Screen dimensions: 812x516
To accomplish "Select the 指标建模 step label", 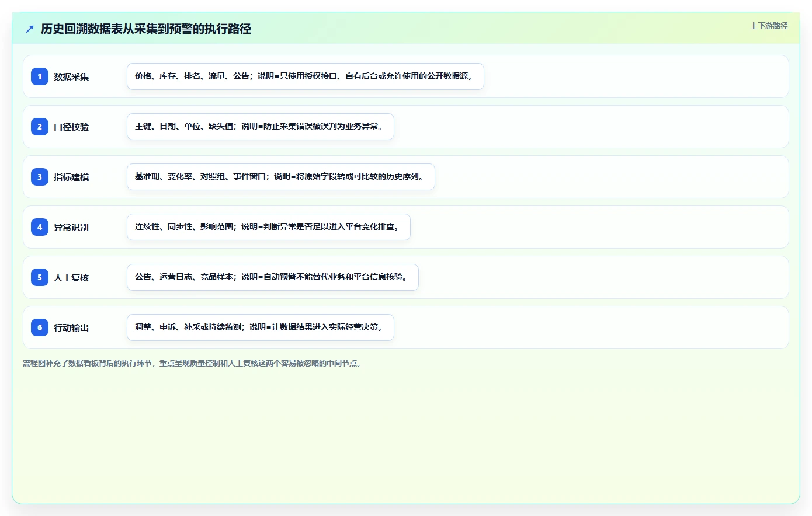I will tap(71, 177).
